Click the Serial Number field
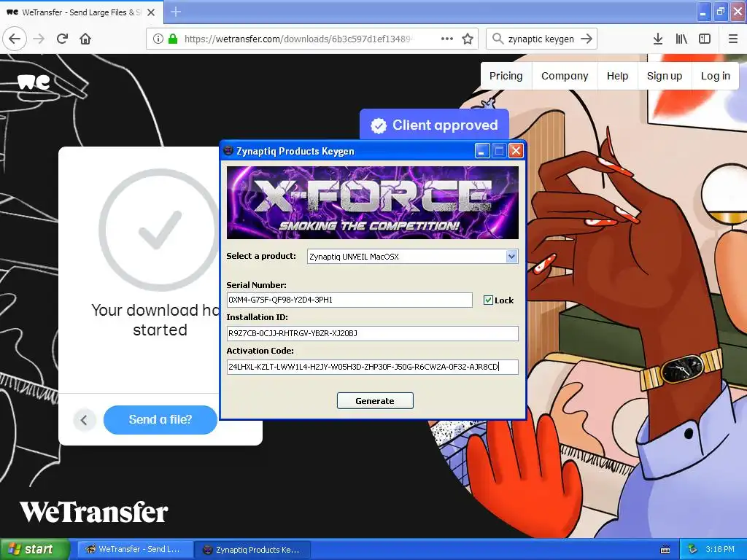The image size is (747, 560). tap(349, 300)
